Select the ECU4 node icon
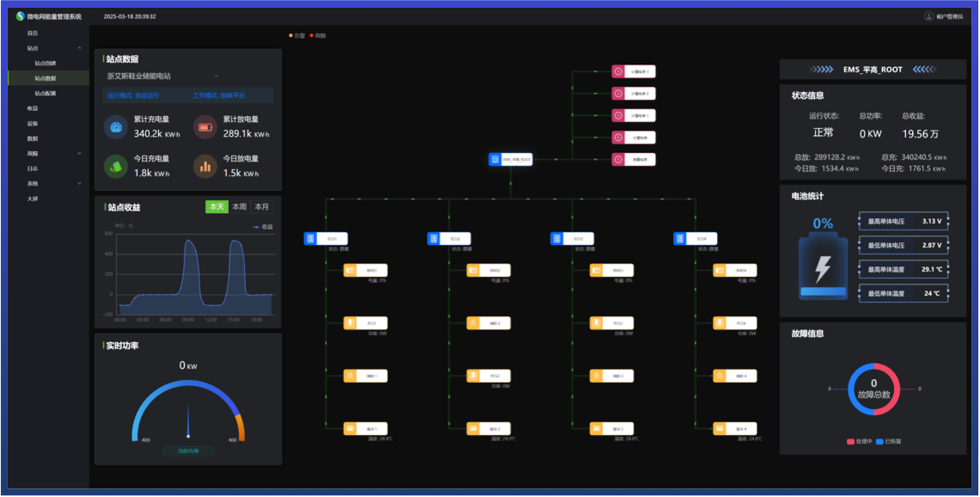Viewport: 980px width, 497px height. tap(679, 238)
